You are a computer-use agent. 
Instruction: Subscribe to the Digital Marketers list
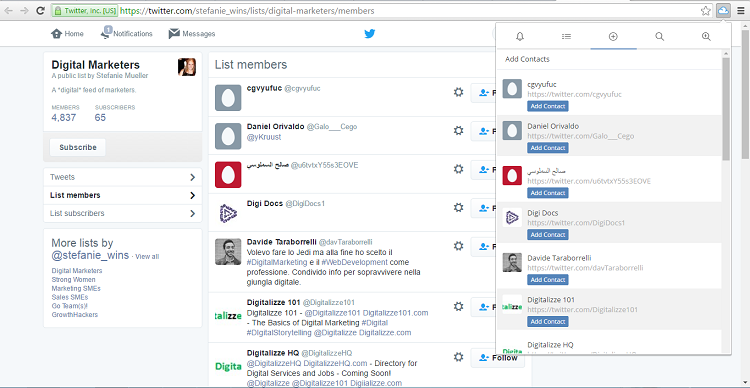(77, 147)
